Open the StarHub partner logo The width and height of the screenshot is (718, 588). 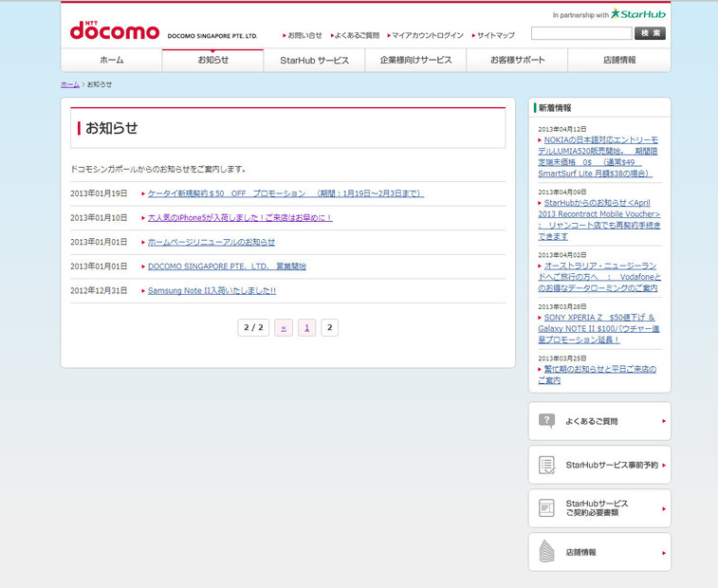click(638, 13)
